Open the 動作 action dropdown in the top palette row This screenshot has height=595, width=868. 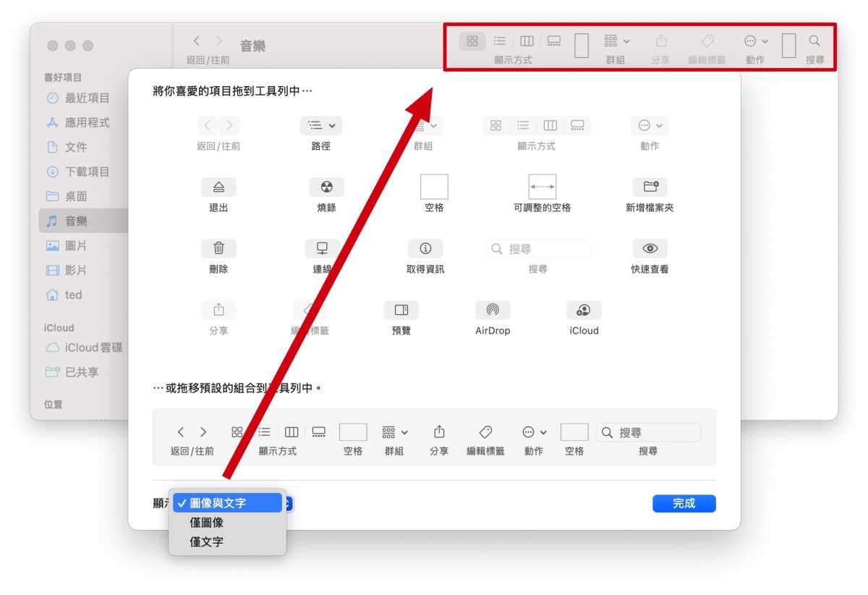pyautogui.click(x=650, y=125)
